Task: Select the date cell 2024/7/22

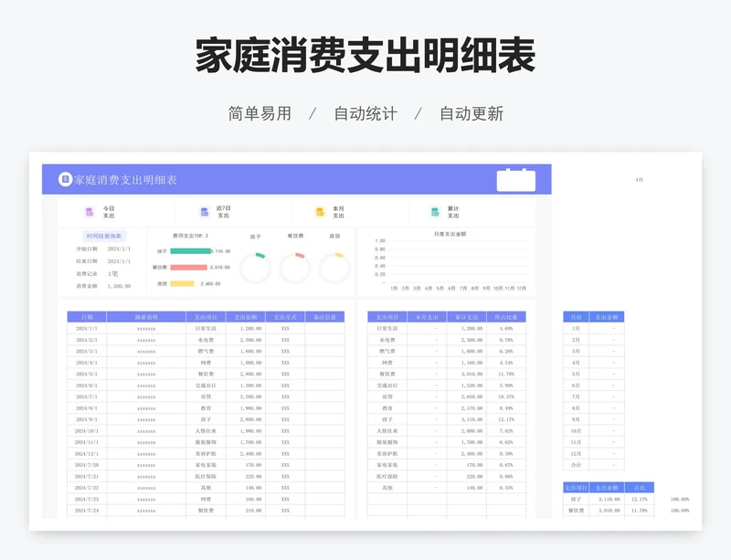Action: (87, 488)
